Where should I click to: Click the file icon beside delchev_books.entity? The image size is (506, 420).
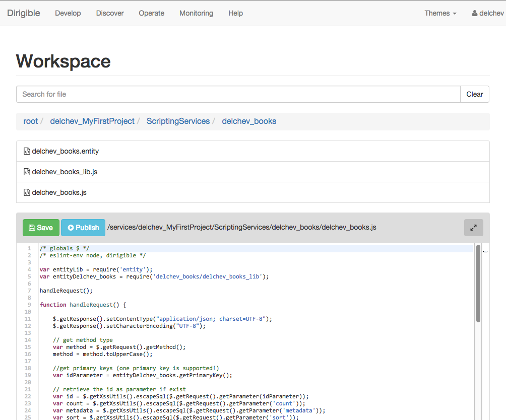(x=27, y=151)
